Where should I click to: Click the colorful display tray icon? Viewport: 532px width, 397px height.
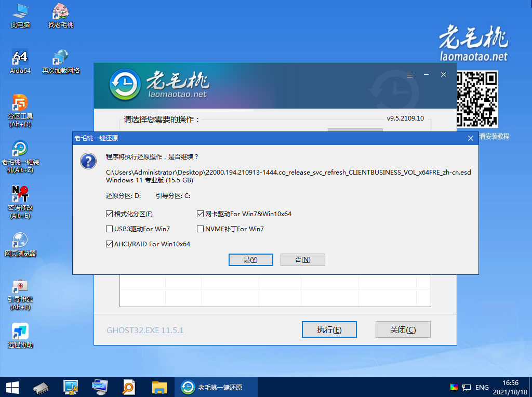[x=454, y=388]
